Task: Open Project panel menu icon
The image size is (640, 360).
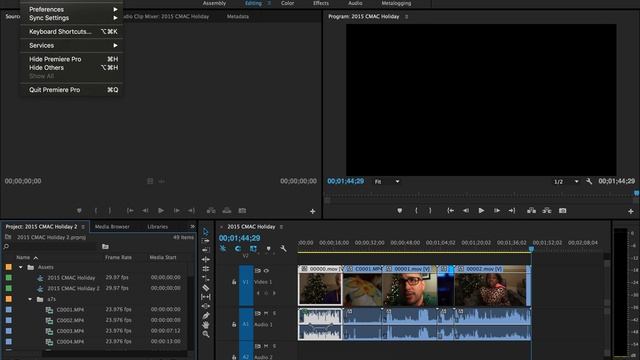Action: point(83,227)
